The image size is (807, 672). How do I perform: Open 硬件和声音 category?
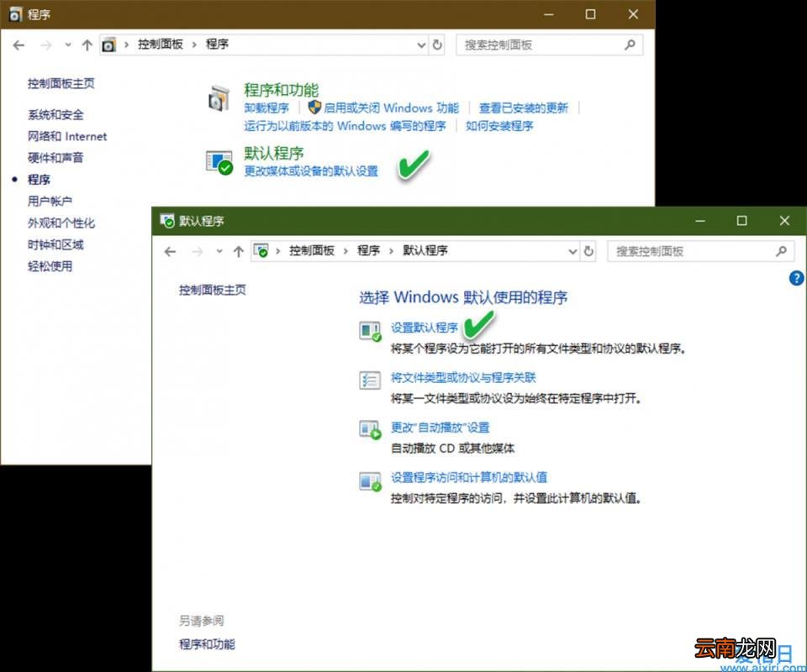[x=55, y=158]
